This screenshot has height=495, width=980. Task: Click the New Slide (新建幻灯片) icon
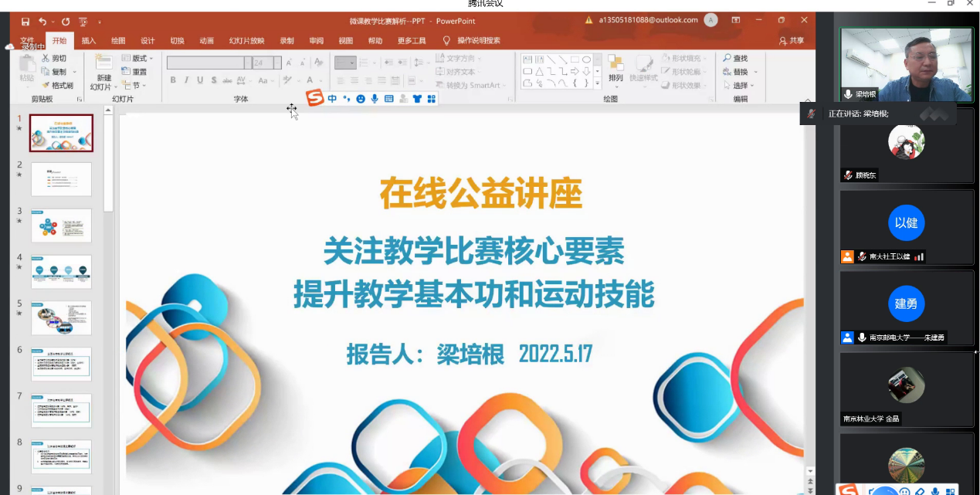pyautogui.click(x=103, y=63)
